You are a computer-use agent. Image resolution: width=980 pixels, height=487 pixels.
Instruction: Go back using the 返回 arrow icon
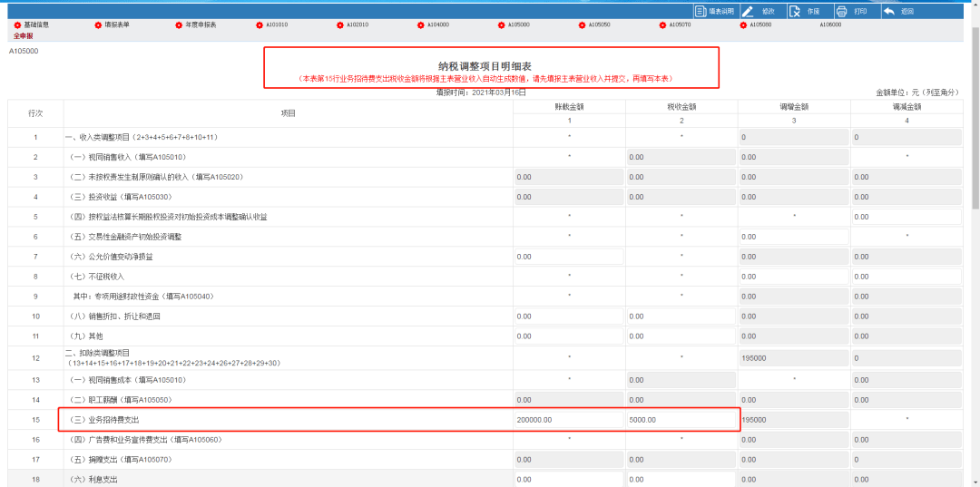[889, 11]
